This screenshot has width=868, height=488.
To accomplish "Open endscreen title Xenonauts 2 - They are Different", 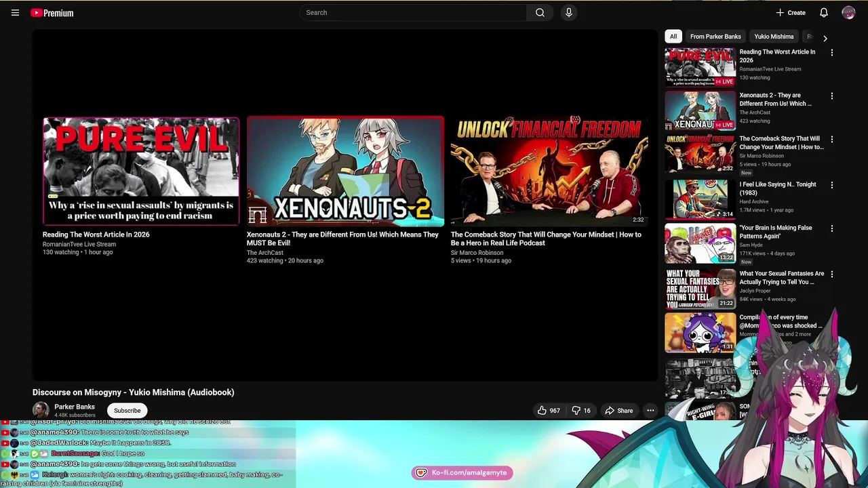I will (x=342, y=239).
